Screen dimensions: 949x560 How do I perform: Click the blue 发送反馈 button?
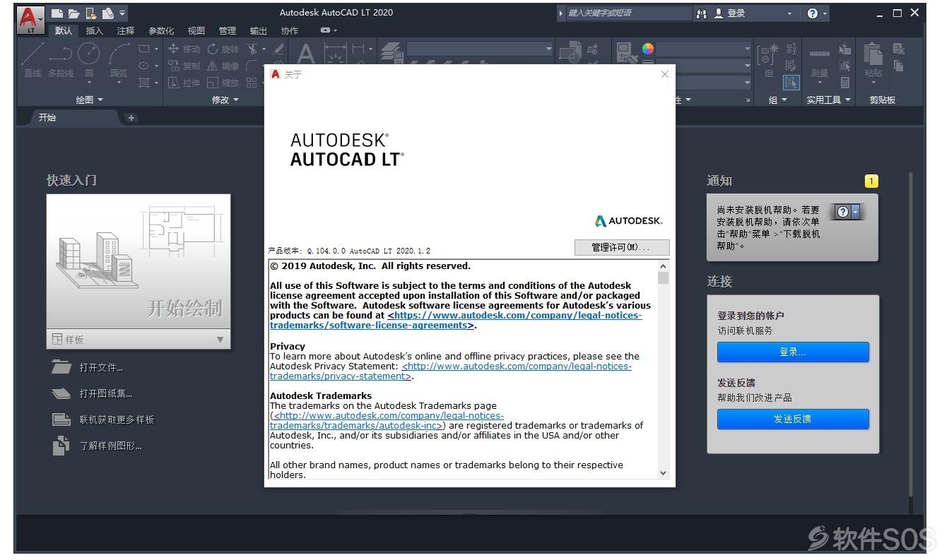click(x=793, y=419)
